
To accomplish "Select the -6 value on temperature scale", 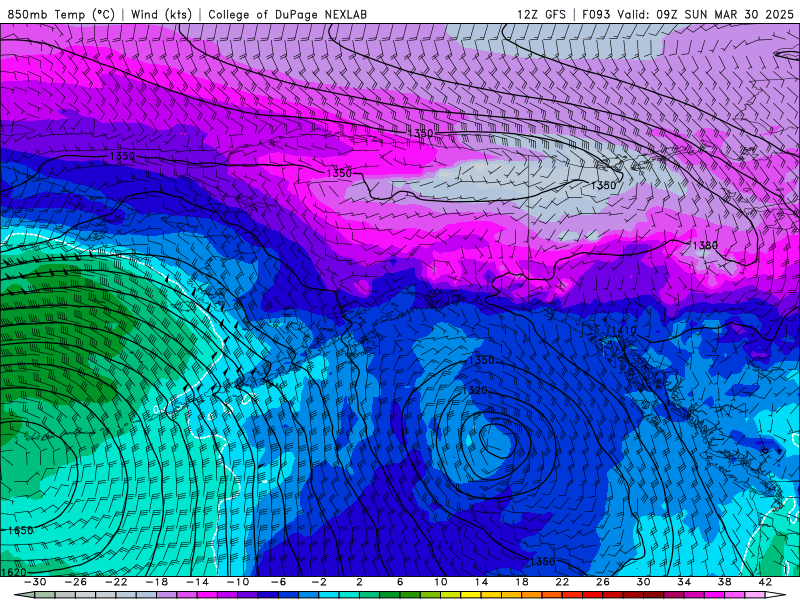I will click(x=279, y=582).
